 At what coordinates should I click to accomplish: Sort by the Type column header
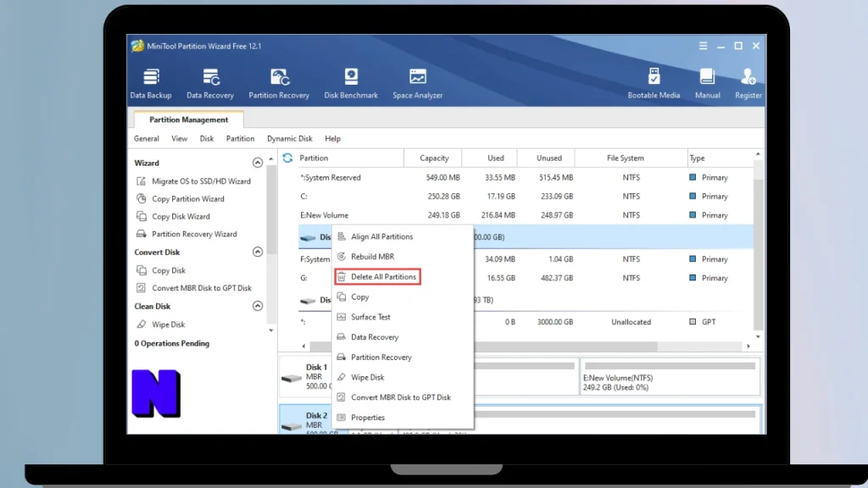tap(721, 158)
